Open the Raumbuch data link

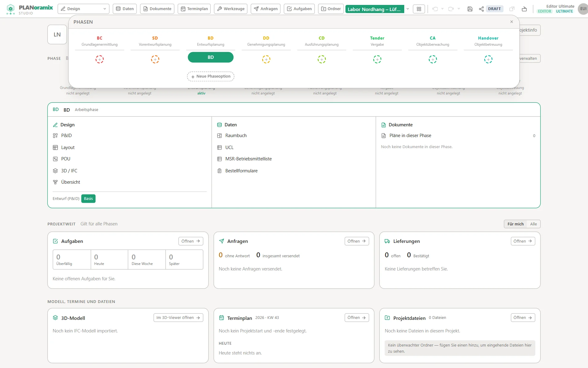tap(236, 136)
